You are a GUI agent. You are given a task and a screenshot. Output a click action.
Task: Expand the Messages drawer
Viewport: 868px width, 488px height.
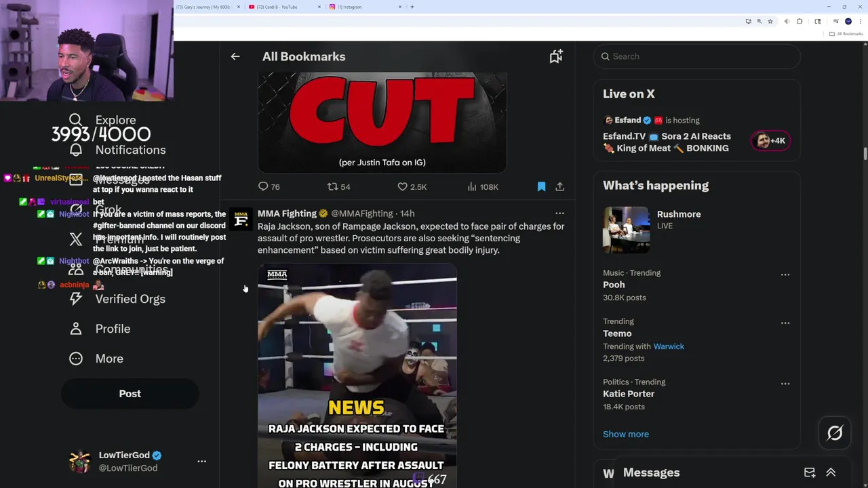tap(831, 472)
